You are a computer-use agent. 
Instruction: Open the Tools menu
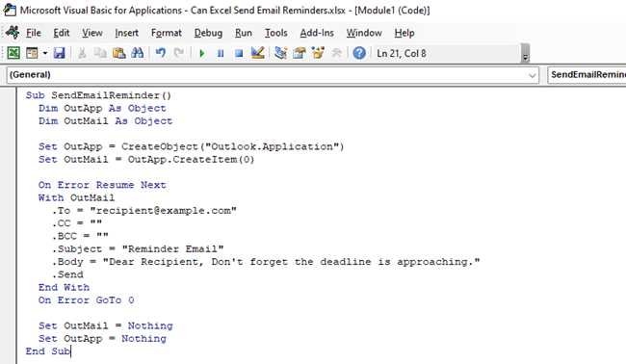(276, 33)
